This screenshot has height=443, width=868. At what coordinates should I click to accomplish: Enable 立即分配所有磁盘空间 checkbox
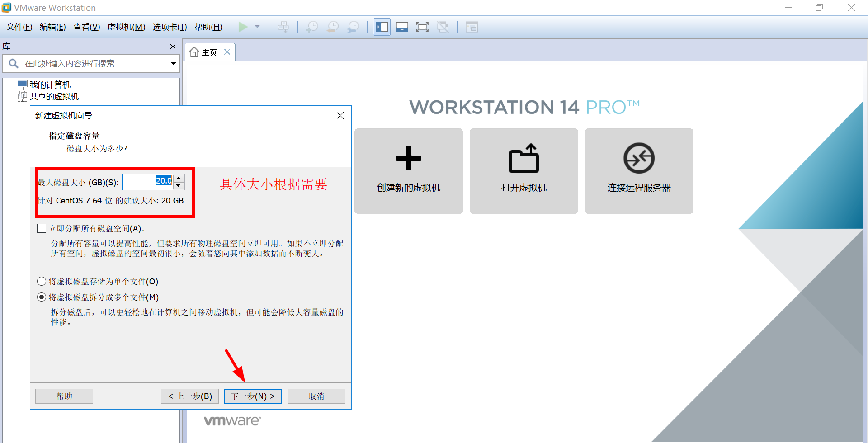(x=42, y=228)
